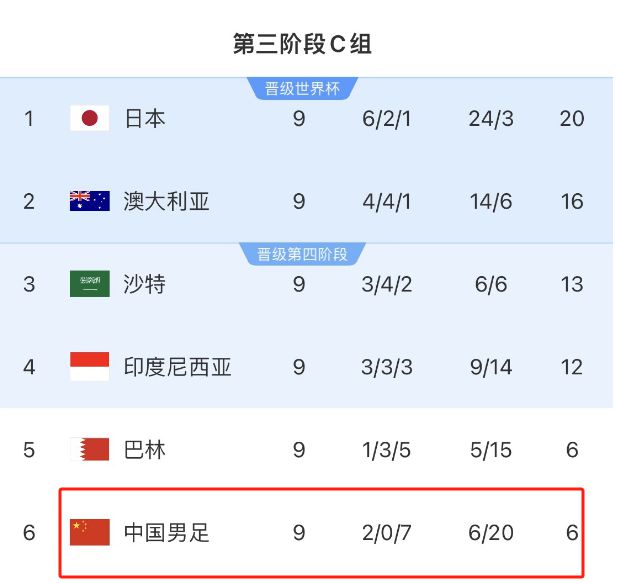Open the 澳大利亚 team name

(167, 201)
